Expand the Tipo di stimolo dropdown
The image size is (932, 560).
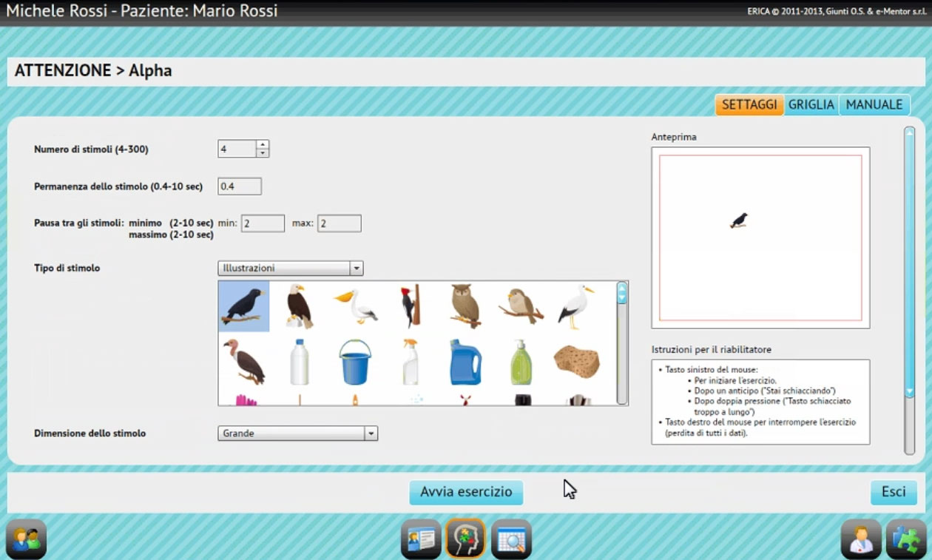[x=357, y=269]
